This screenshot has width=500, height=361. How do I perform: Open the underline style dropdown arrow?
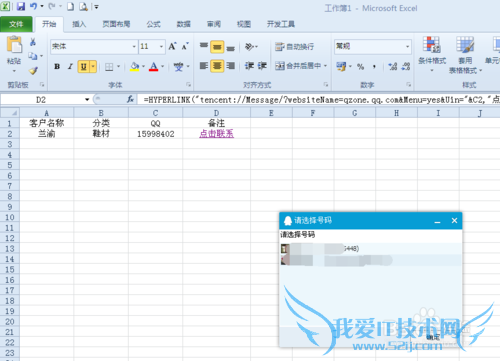click(x=93, y=67)
